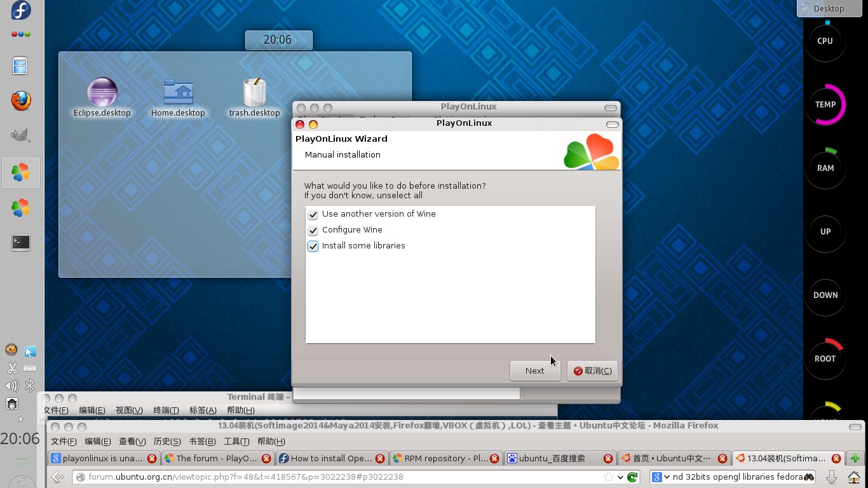868x488 pixels.
Task: Click the scissors clipboard tray icon
Action: (x=11, y=368)
